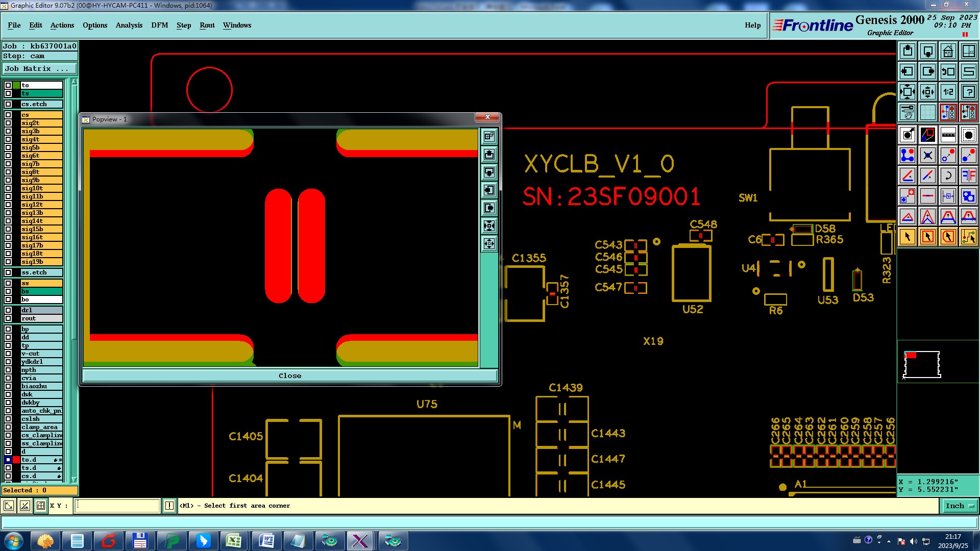Screen dimensions: 980x551
Task: Click the 1:2 zoom scale icon
Action: coord(948,92)
